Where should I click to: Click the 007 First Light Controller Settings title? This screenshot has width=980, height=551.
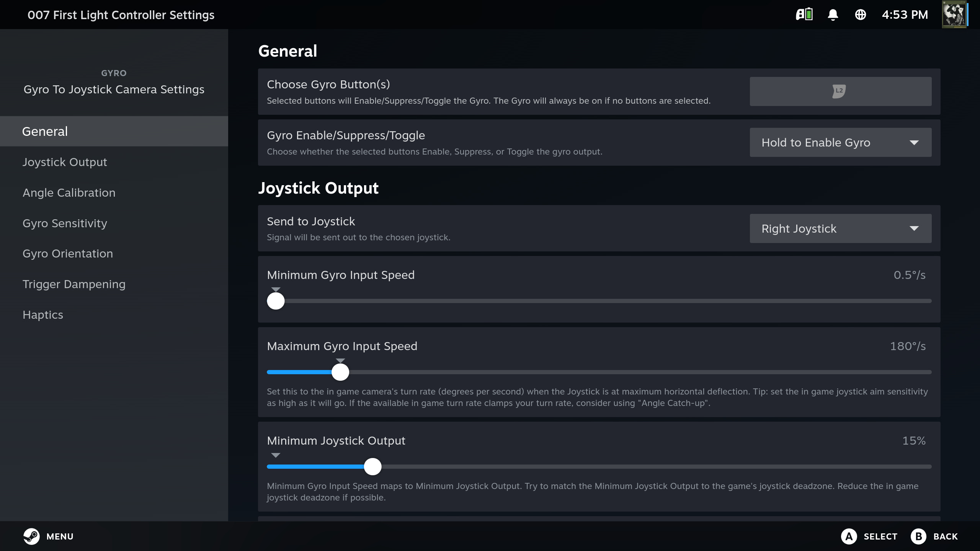tap(121, 15)
